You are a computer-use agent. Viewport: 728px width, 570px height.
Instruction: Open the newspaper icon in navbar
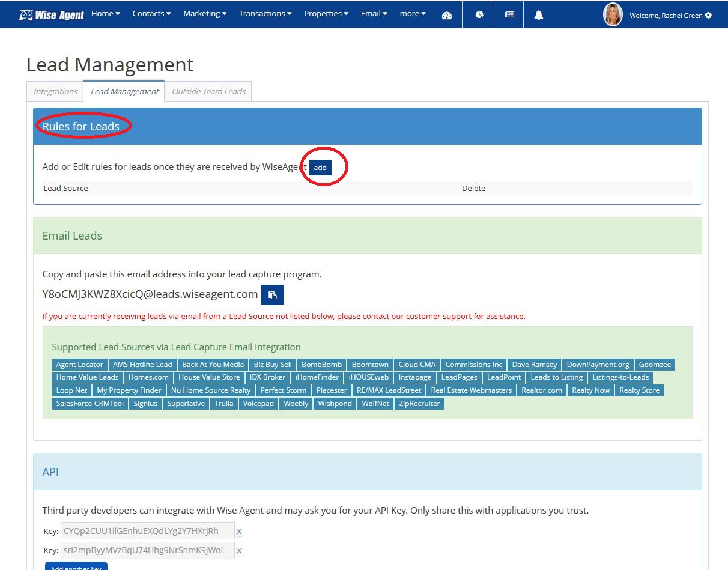(509, 14)
